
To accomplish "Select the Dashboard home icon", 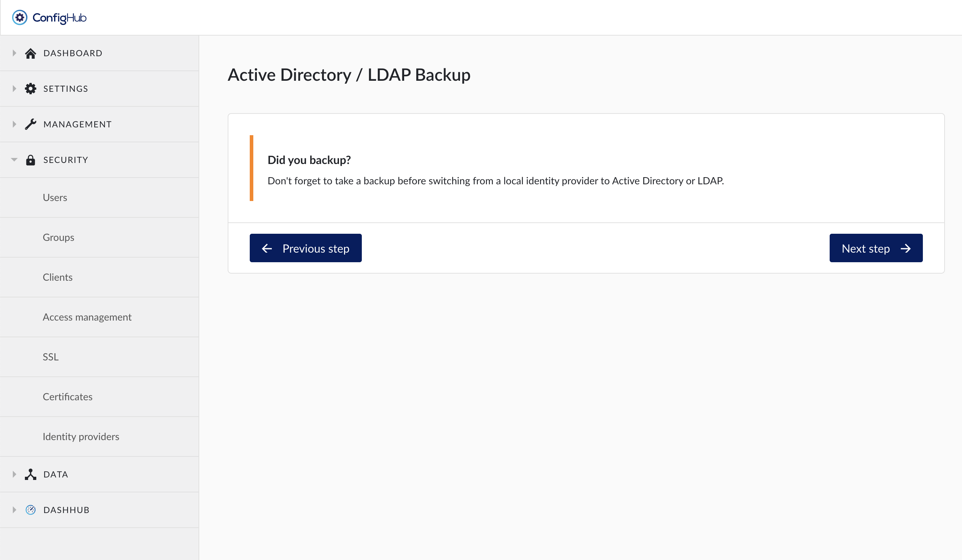I will pyautogui.click(x=31, y=53).
